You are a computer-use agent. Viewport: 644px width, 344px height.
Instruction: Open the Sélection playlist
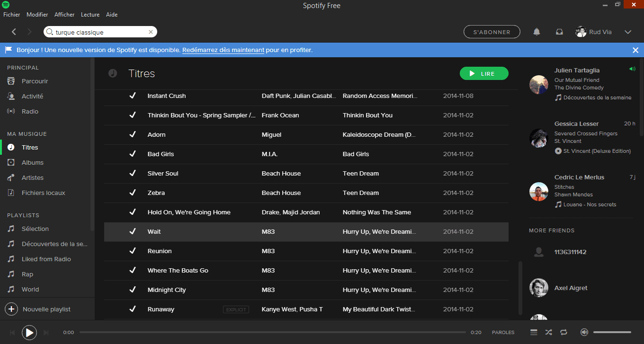(35, 229)
